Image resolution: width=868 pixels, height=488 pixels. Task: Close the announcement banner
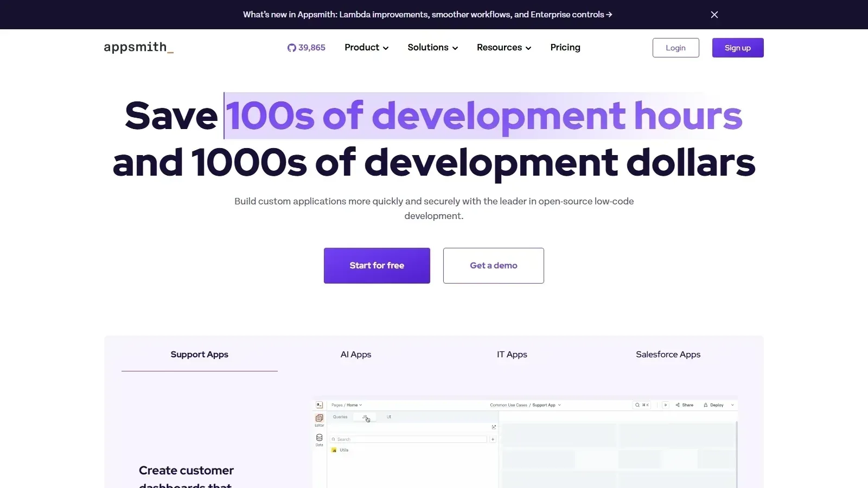pyautogui.click(x=714, y=15)
